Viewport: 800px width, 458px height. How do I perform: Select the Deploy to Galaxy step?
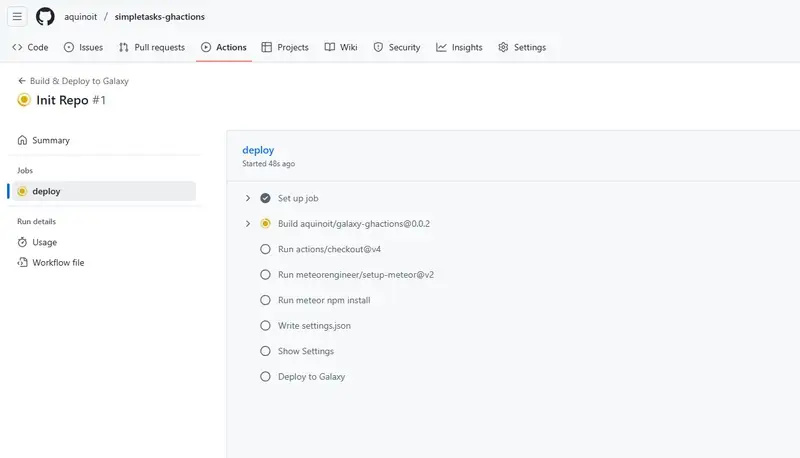pyautogui.click(x=311, y=376)
